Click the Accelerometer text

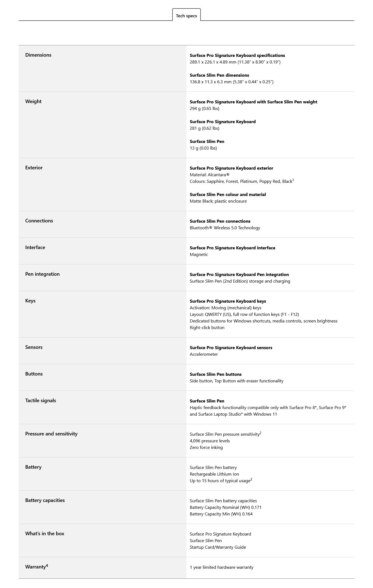click(204, 354)
